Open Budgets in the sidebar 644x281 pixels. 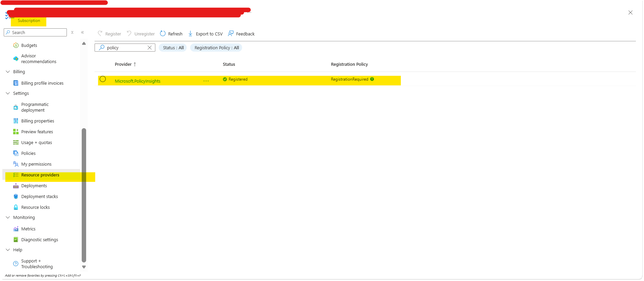29,45
